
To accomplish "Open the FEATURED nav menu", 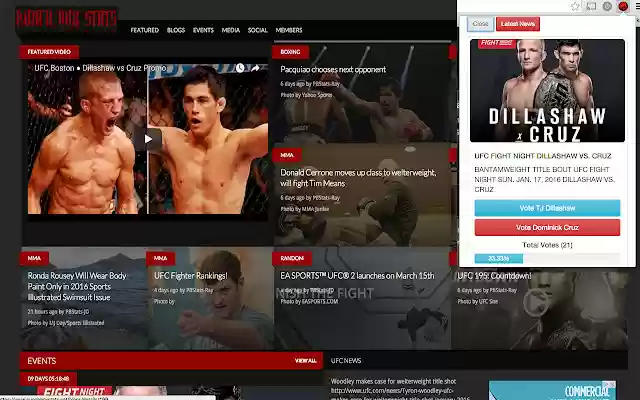I will tap(144, 30).
